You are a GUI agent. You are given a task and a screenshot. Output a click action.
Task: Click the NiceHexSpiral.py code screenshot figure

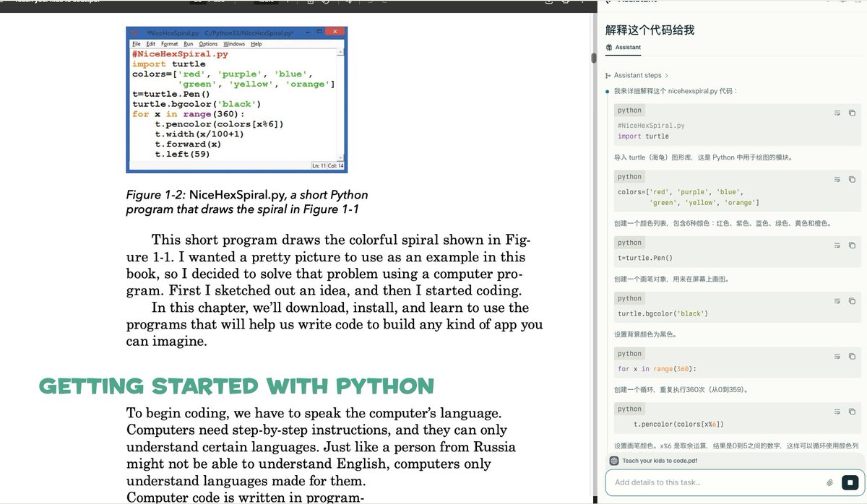[237, 100]
